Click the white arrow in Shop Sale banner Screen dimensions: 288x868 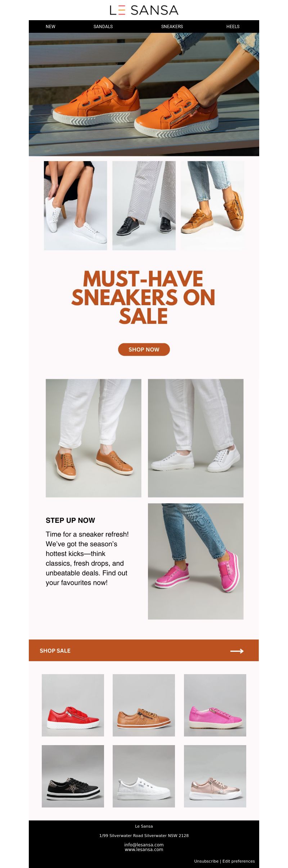pyautogui.click(x=237, y=651)
